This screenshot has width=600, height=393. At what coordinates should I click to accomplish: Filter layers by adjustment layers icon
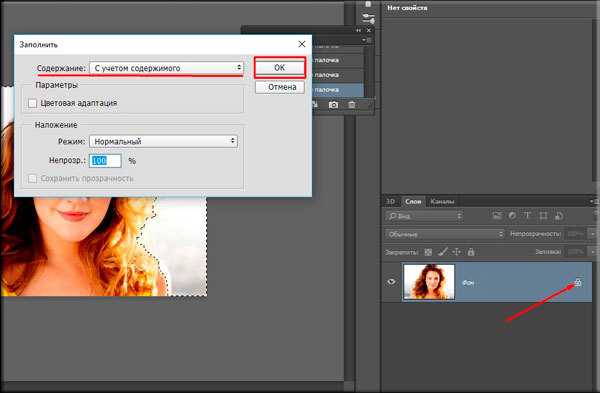tap(512, 216)
